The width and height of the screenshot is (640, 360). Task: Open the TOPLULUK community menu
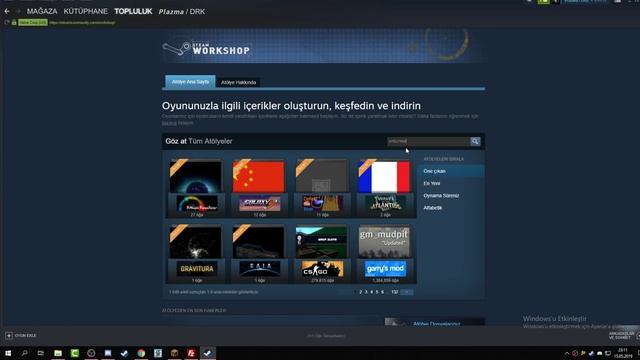[133, 11]
